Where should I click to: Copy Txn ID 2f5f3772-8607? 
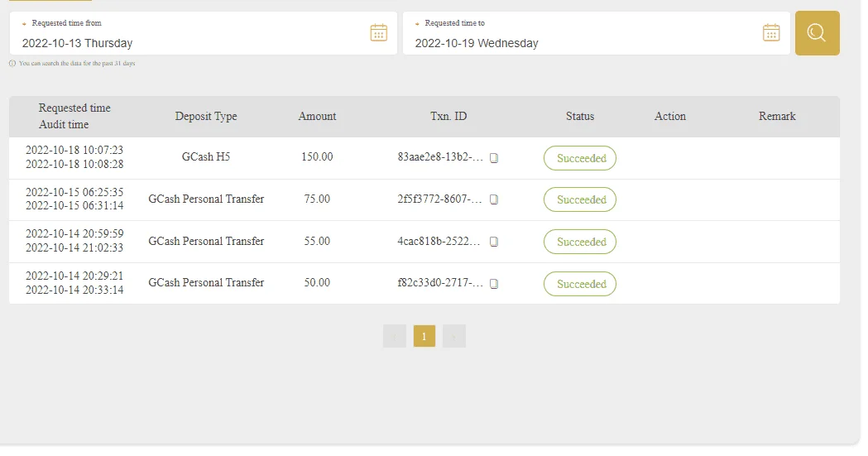[x=494, y=199]
